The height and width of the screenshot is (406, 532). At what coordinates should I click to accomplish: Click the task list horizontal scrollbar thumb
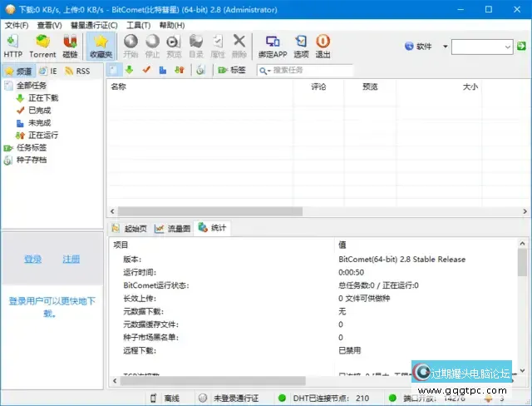coord(210,211)
